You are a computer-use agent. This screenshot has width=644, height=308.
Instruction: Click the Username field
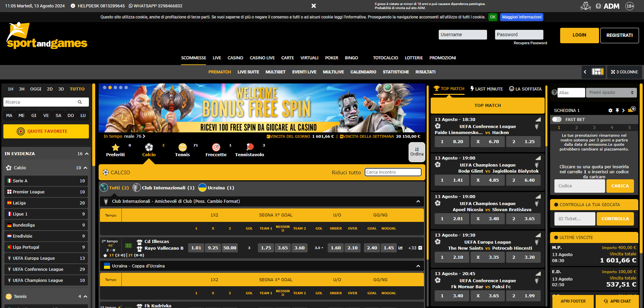[463, 35]
